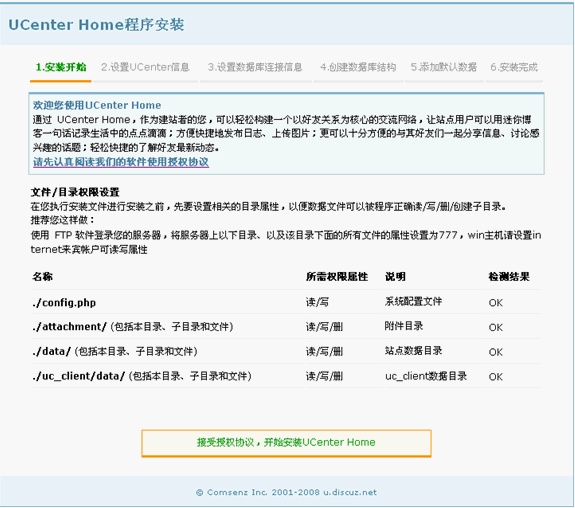Click the OK result for ./uc_client/data/
575x508 pixels.
tap(495, 377)
